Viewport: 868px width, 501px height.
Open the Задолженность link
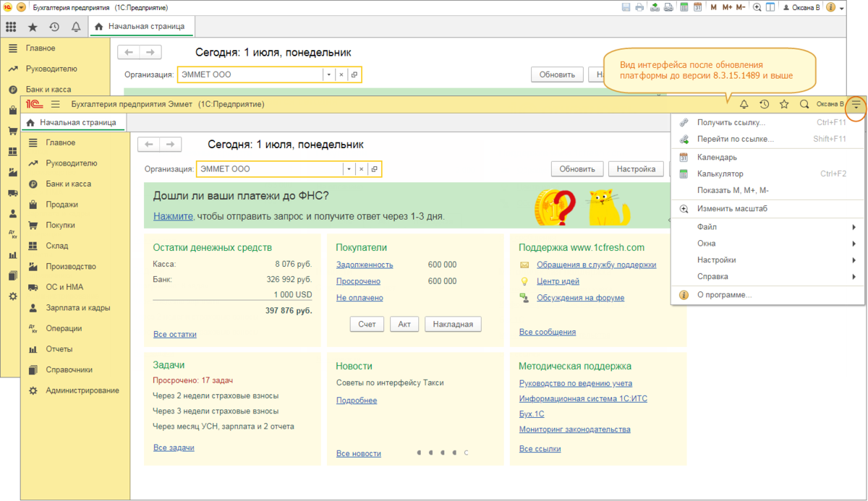365,265
